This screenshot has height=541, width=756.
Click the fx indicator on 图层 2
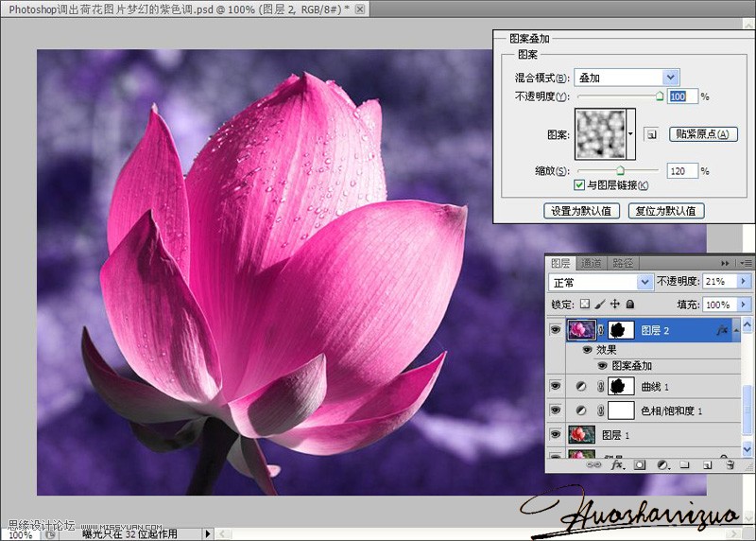click(722, 330)
